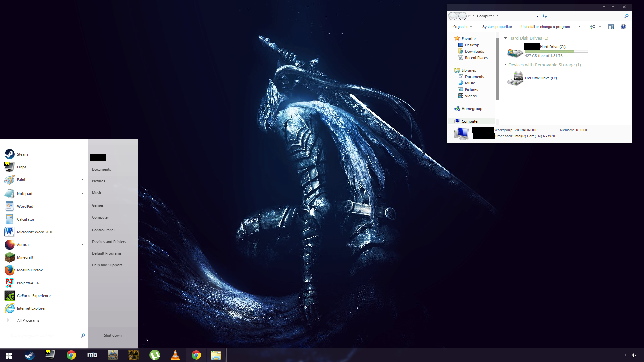The width and height of the screenshot is (644, 362).
Task: Show more toolbar commands chevron
Action: (578, 27)
